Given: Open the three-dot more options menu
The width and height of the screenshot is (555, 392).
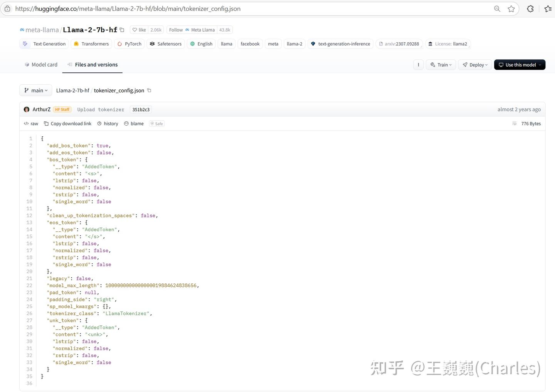Looking at the screenshot, I should 418,65.
